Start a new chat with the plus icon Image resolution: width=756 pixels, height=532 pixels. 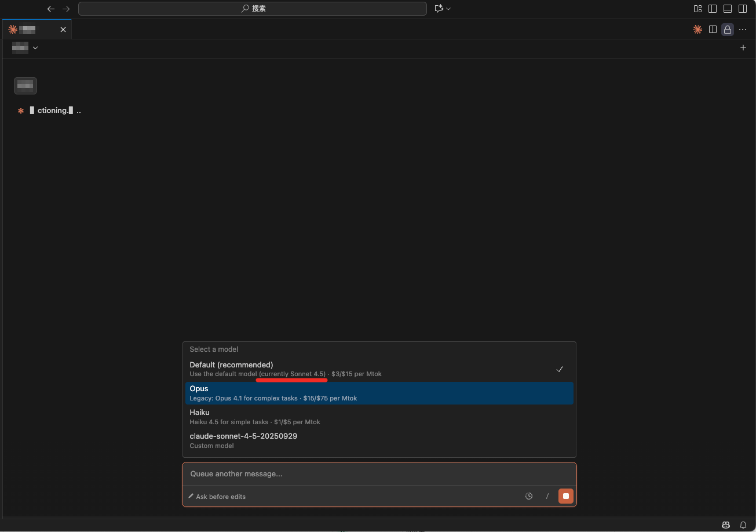(x=743, y=48)
